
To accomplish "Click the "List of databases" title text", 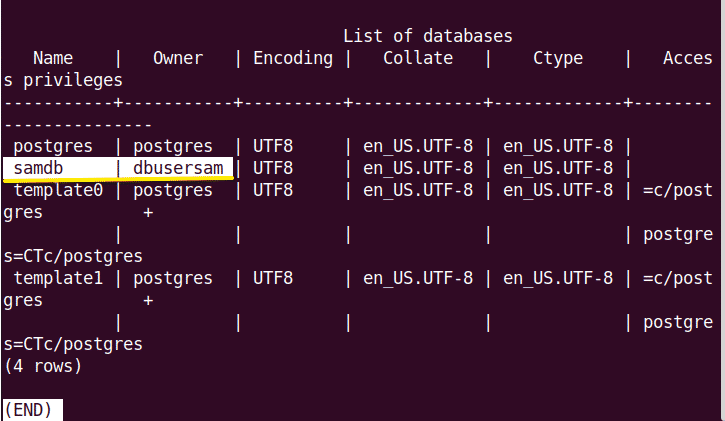I will pyautogui.click(x=427, y=36).
